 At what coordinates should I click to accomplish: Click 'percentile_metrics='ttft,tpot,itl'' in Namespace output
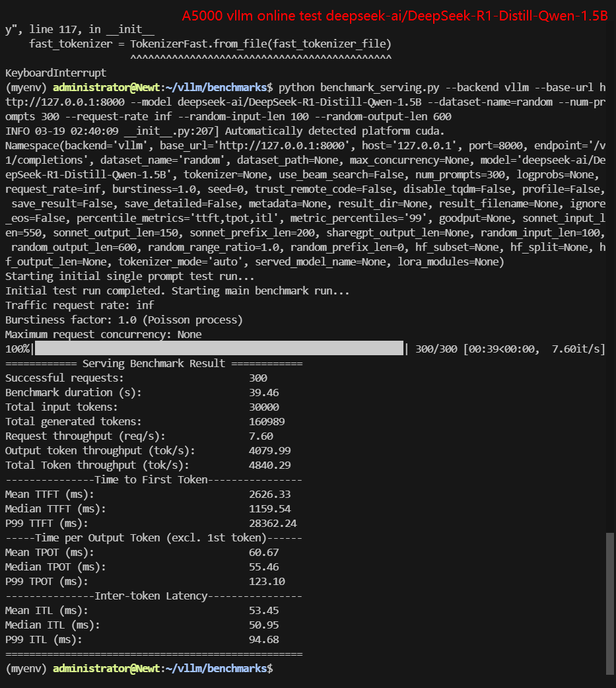point(180,218)
